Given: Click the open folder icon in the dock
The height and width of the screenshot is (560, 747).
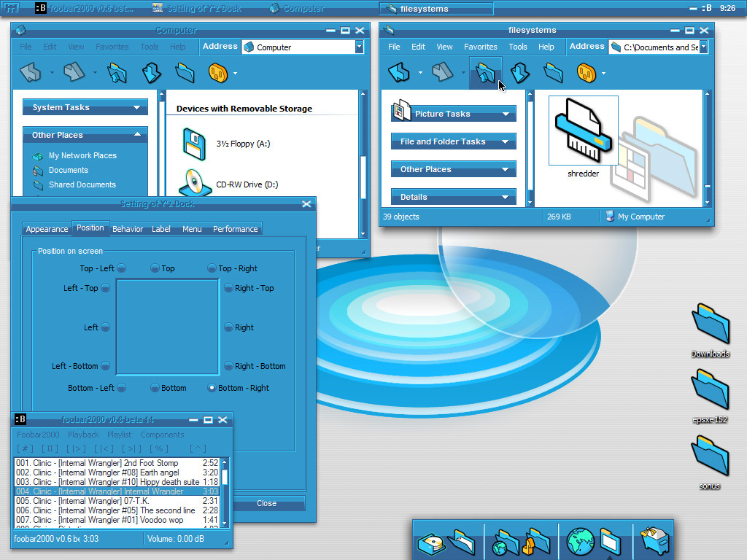Looking at the screenshot, I should pyautogui.click(x=462, y=542).
